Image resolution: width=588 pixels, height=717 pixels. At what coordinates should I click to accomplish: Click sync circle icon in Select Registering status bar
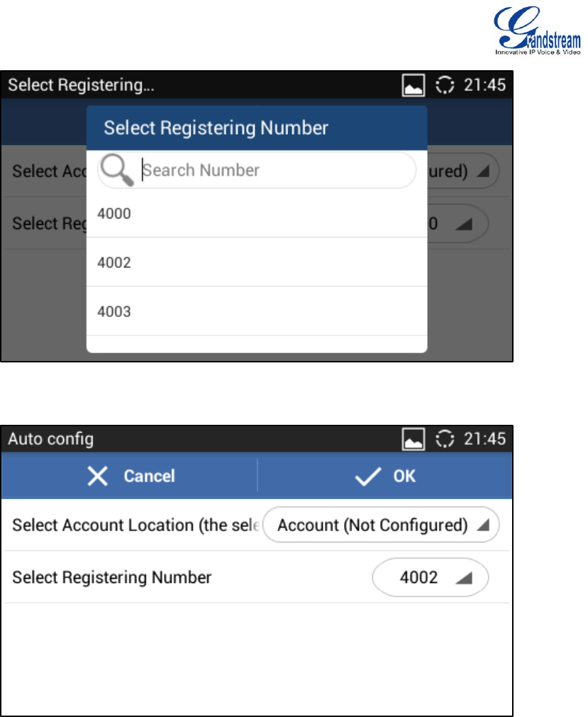[x=445, y=85]
